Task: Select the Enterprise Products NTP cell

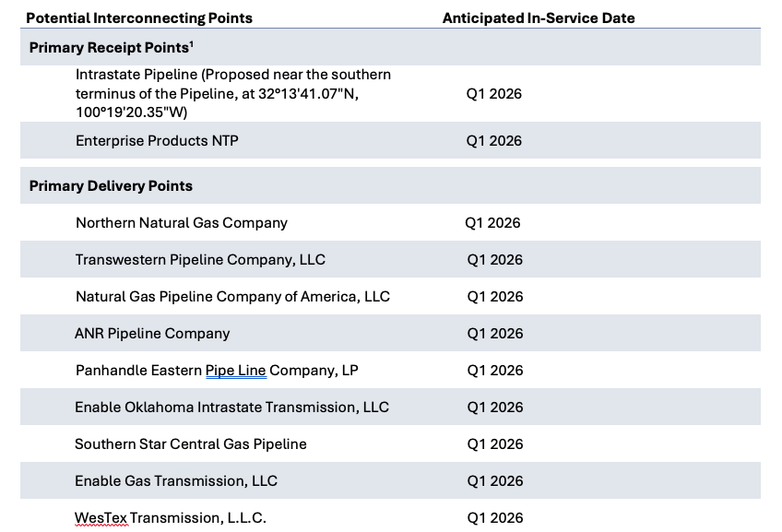Action: click(157, 140)
